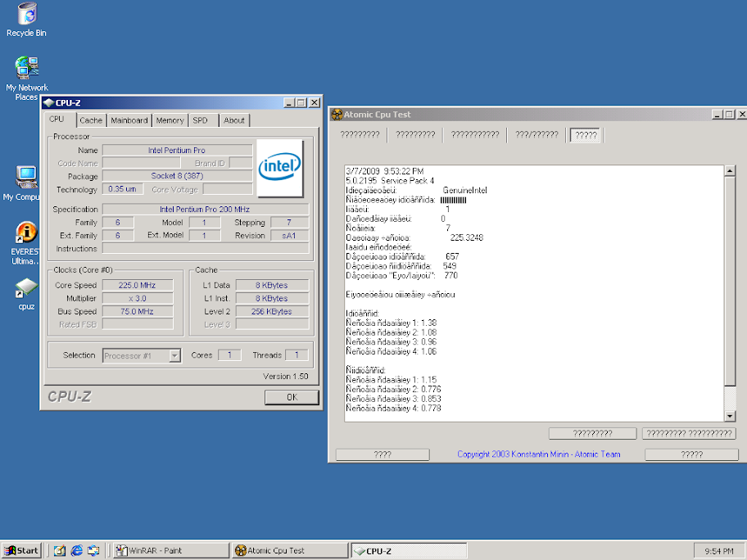Select the last ????? tab in Atomic Cpu Test
The width and height of the screenshot is (747, 560).
click(586, 135)
